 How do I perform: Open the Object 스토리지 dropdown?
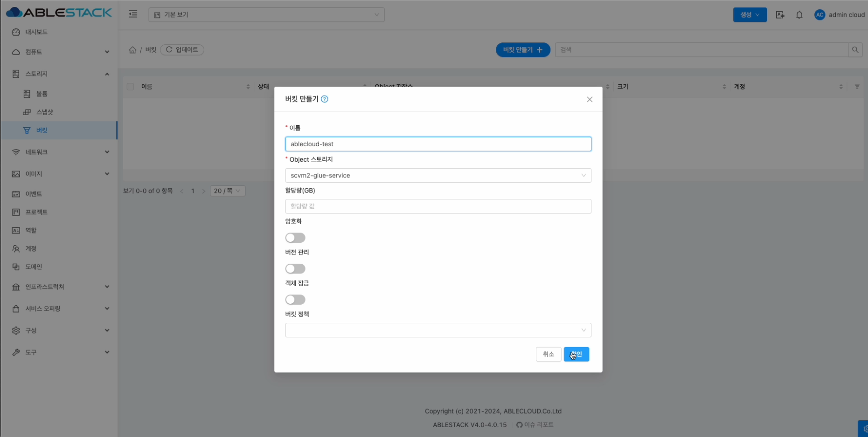[437, 176]
